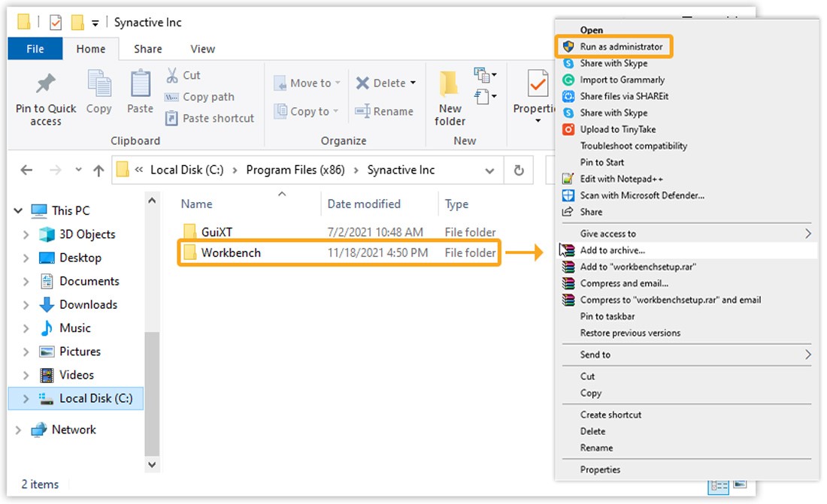Go back with the Back arrow
The image size is (827, 504).
point(26,170)
